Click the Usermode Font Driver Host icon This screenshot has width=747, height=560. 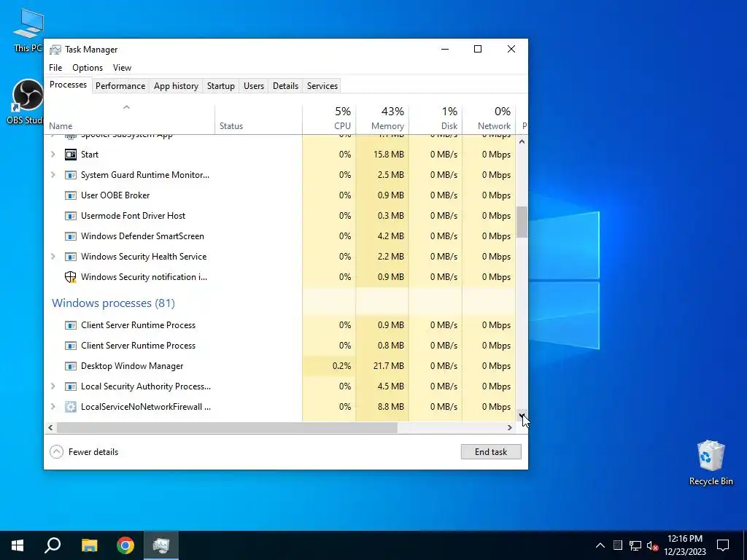click(x=71, y=216)
